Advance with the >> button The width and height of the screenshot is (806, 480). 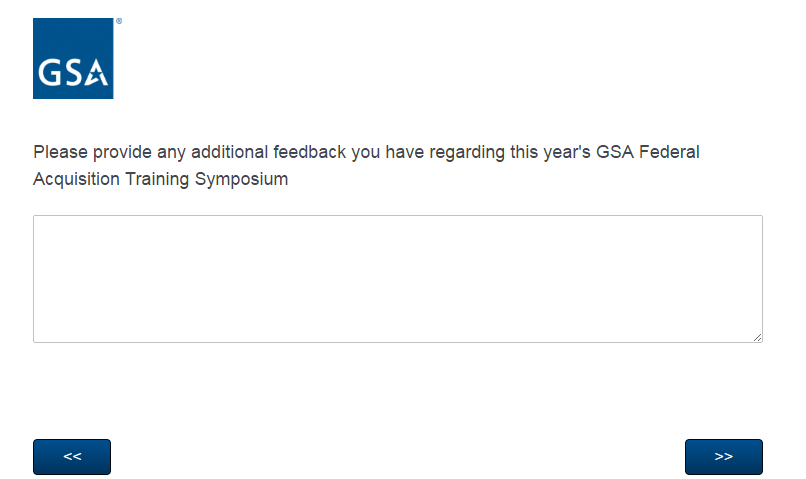(723, 456)
